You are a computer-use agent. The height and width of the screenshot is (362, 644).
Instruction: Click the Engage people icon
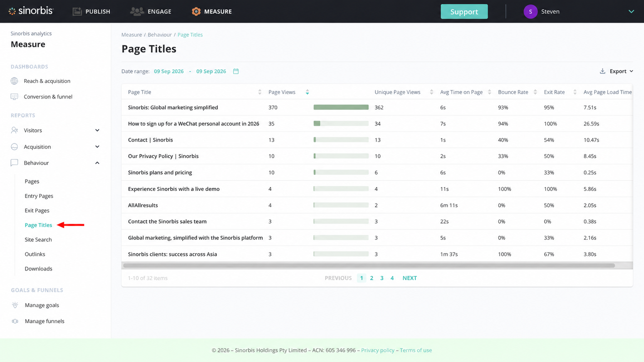(x=137, y=12)
